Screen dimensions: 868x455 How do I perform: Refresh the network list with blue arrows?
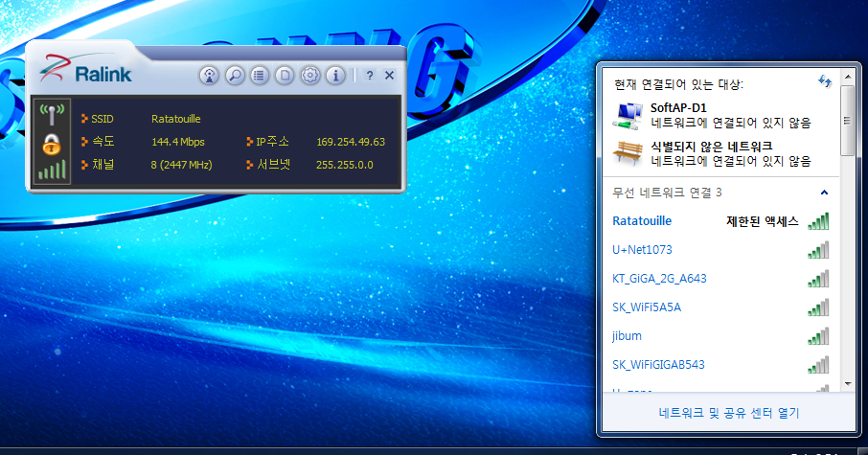click(825, 81)
